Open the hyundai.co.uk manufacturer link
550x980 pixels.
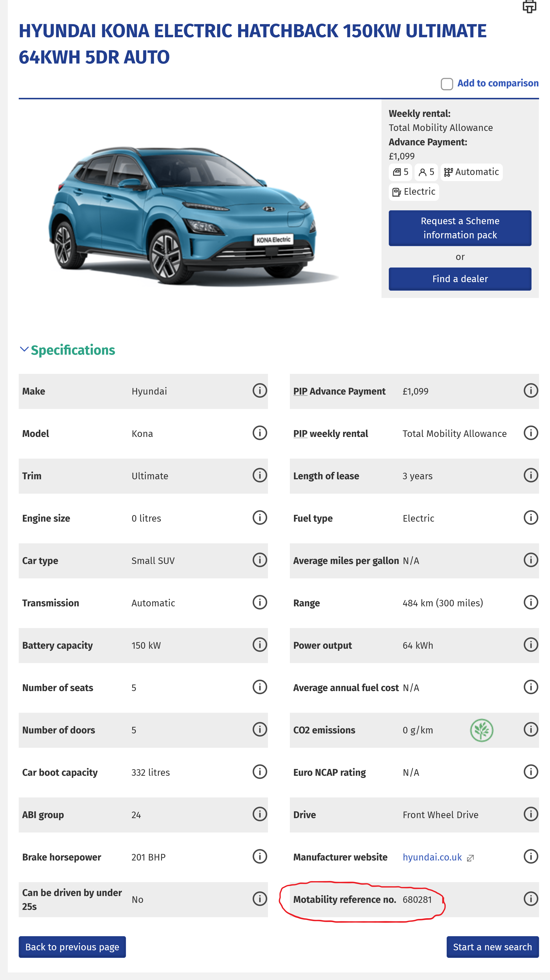(432, 857)
